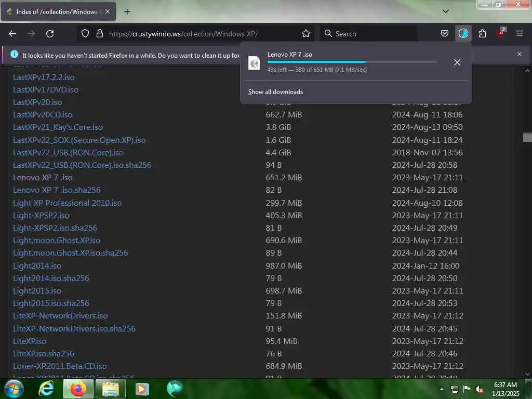This screenshot has height=399, width=532.
Task: Download Light.moon.Ghost.XP.iso
Action: click(57, 241)
